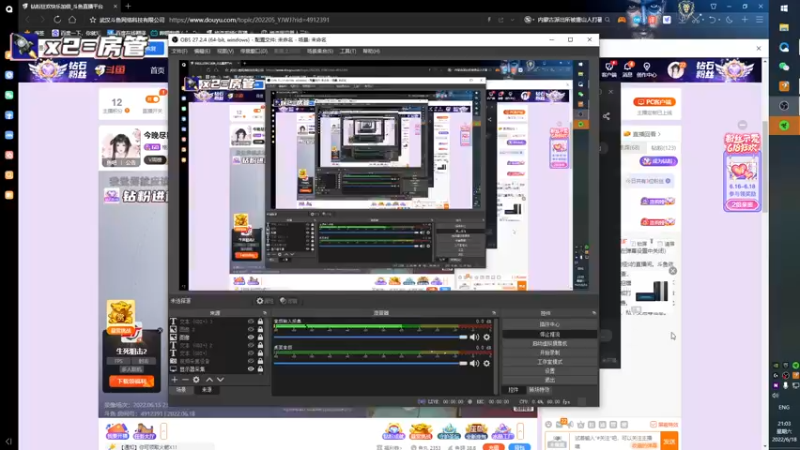Move the selected source down with the arrow
The height and width of the screenshot is (450, 800).
click(220, 380)
